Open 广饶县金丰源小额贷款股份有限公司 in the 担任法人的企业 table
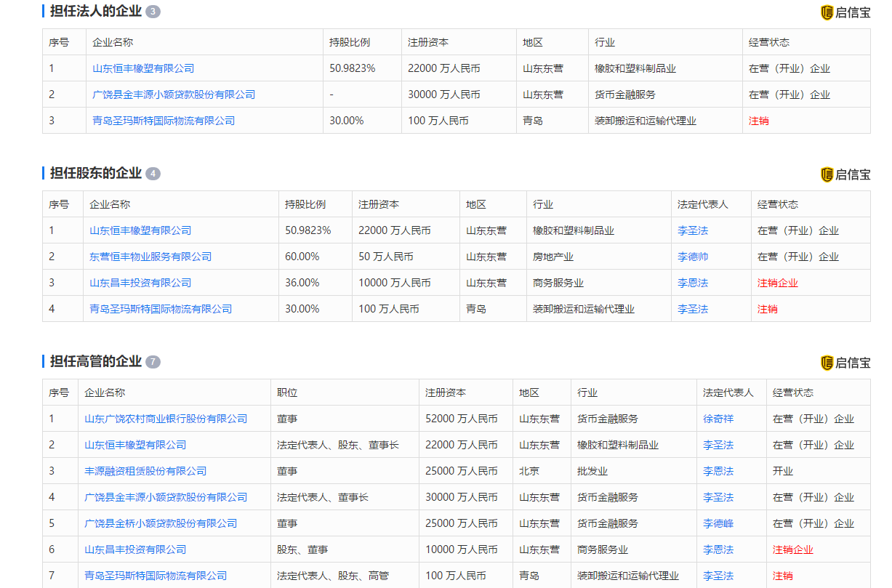The height and width of the screenshot is (588, 892). click(174, 94)
